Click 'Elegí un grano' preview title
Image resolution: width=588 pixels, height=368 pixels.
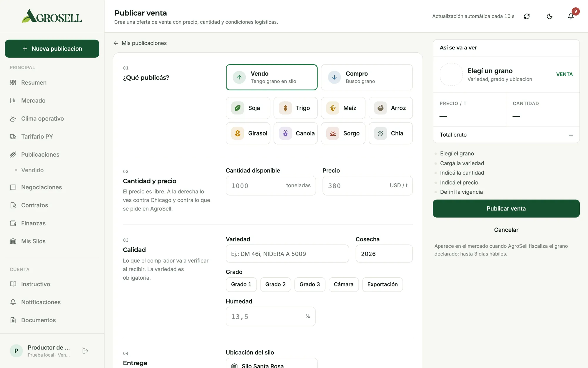[x=490, y=71]
